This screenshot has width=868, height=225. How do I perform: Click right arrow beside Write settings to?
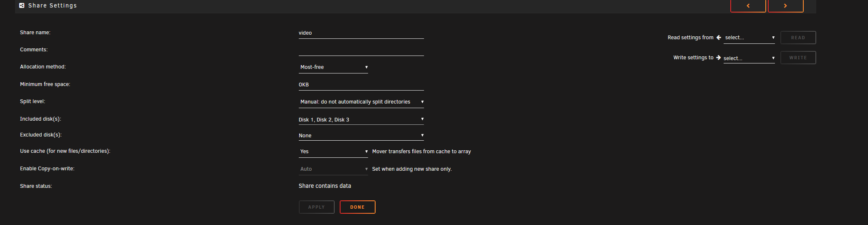click(719, 58)
